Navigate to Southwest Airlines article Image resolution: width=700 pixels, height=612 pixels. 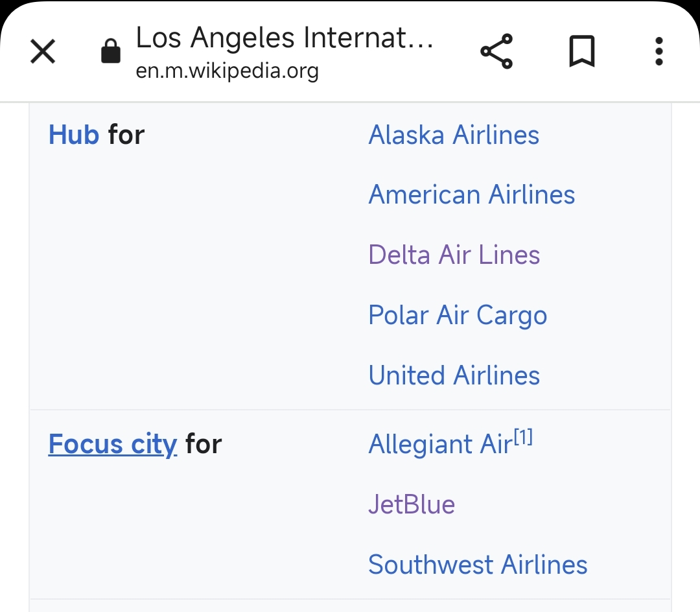click(478, 565)
